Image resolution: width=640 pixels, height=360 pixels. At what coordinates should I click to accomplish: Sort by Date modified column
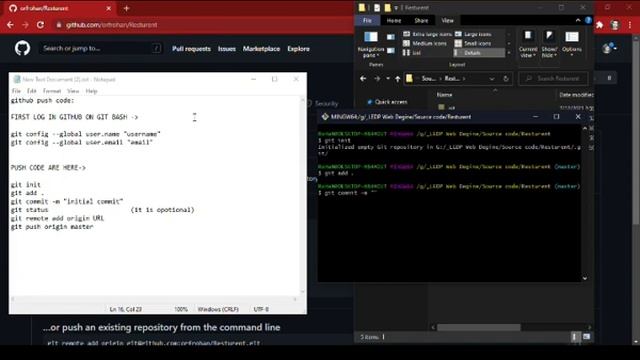(x=576, y=95)
